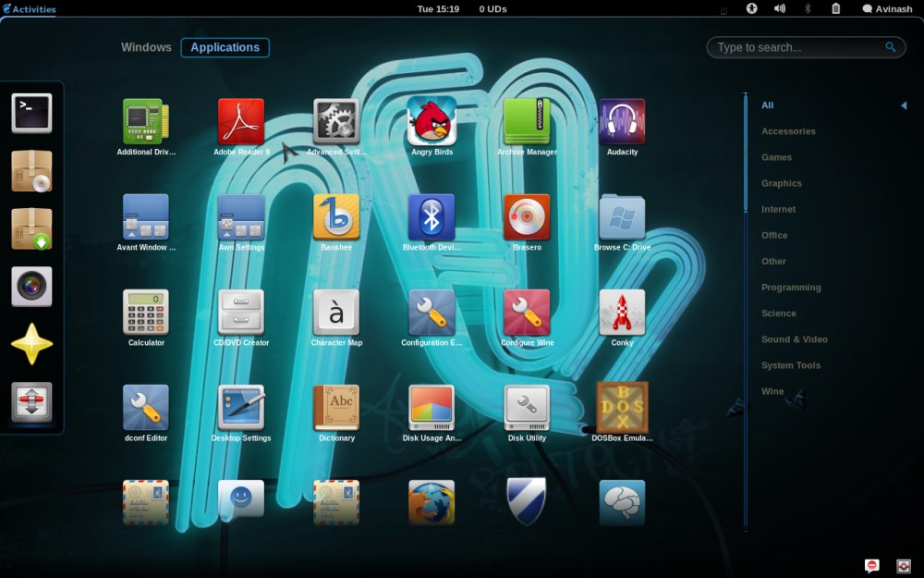The image size is (924, 578).
Task: Filter by Wine category
Action: (x=772, y=391)
